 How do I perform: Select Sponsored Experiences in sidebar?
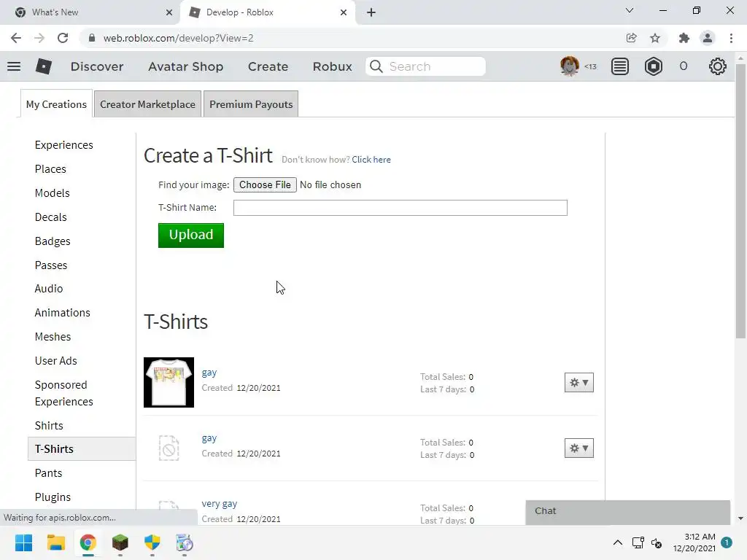(64, 393)
